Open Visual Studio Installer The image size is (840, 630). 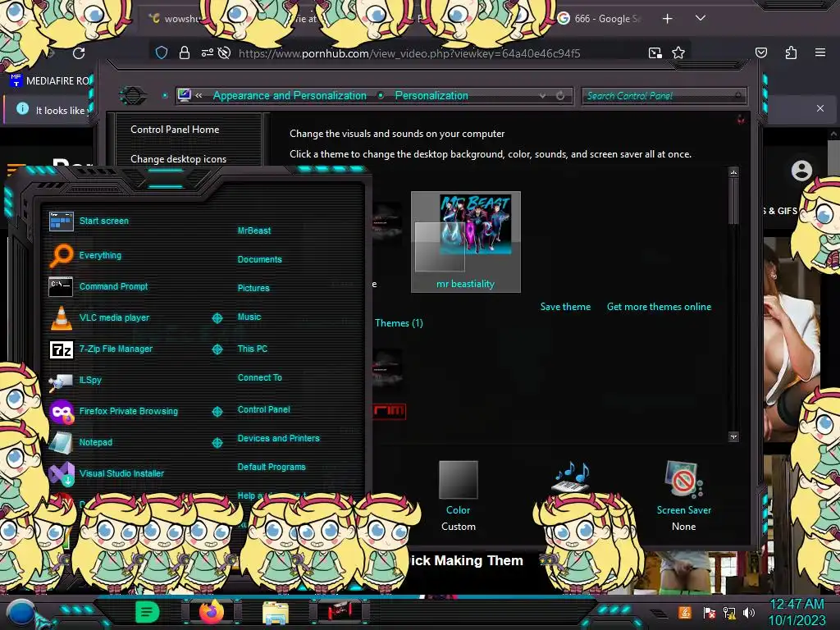(x=107, y=473)
